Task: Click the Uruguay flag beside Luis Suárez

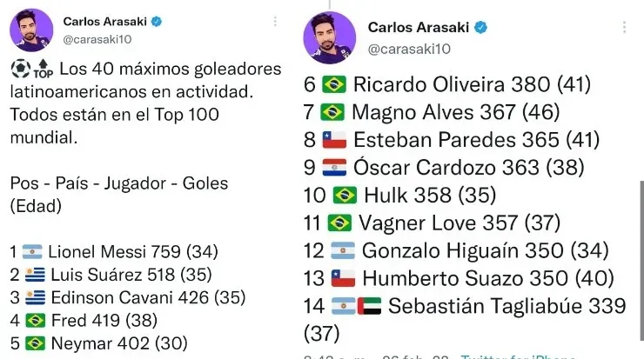Action: click(x=34, y=276)
